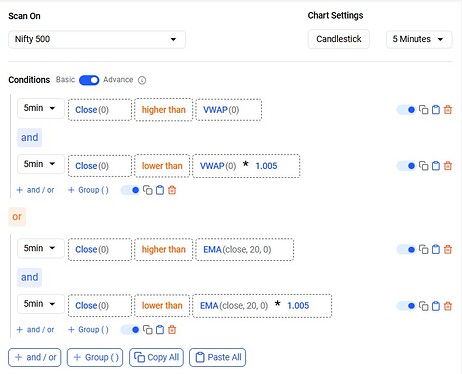The width and height of the screenshot is (462, 374).
Task: Open the 5 Minutes chart interval dropdown
Action: (419, 39)
